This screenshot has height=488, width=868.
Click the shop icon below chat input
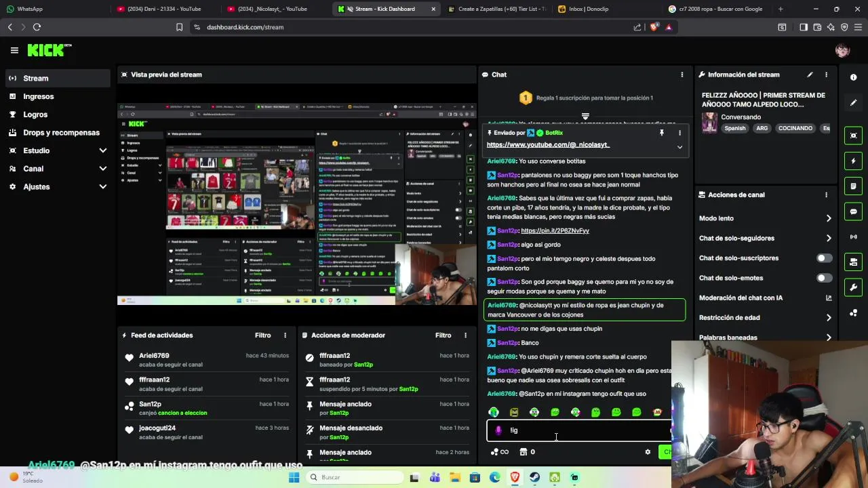(x=523, y=452)
